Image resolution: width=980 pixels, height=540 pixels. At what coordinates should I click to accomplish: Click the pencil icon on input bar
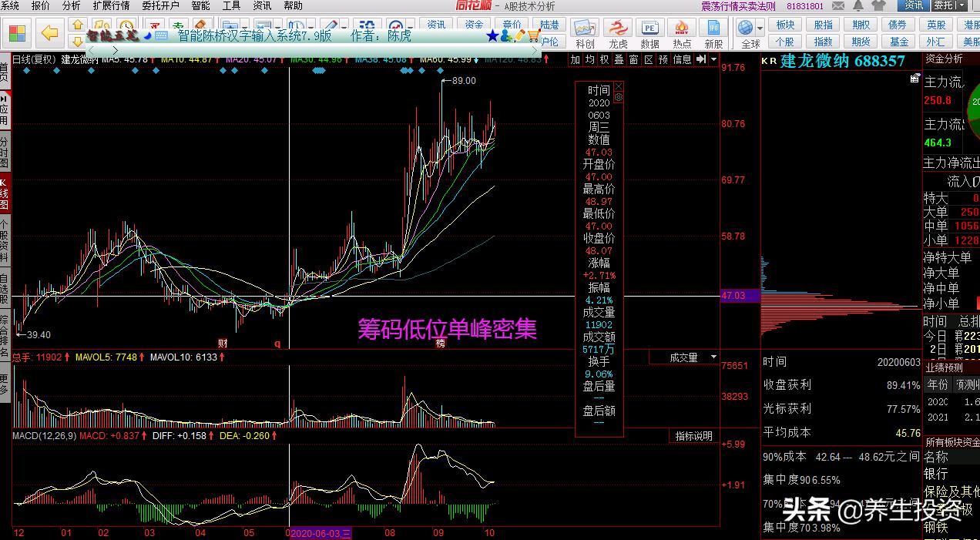coord(520,35)
